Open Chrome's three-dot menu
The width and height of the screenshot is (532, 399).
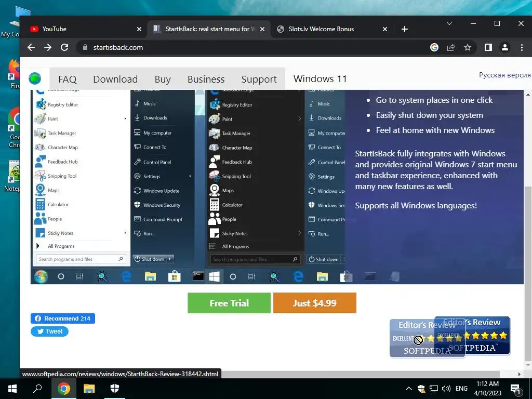pos(522,47)
